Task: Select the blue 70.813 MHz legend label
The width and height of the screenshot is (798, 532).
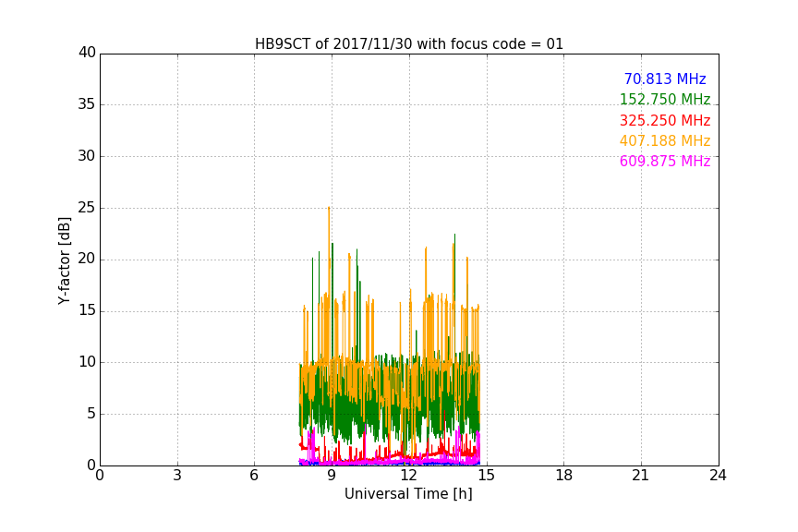Action: click(665, 79)
